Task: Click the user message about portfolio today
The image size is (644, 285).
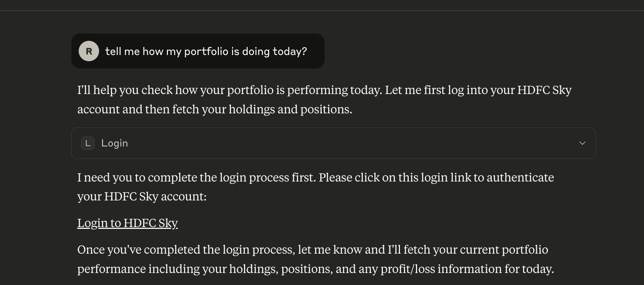Action: pyautogui.click(x=206, y=51)
